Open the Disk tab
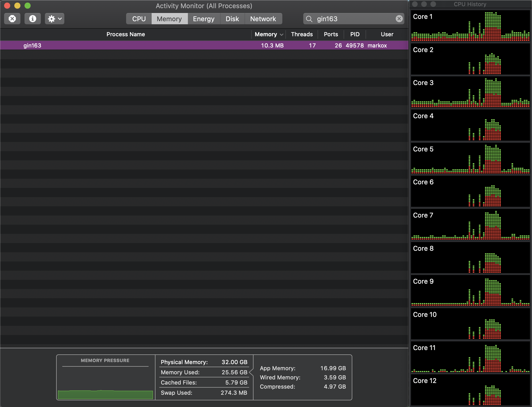This screenshot has width=532, height=407. pos(232,19)
